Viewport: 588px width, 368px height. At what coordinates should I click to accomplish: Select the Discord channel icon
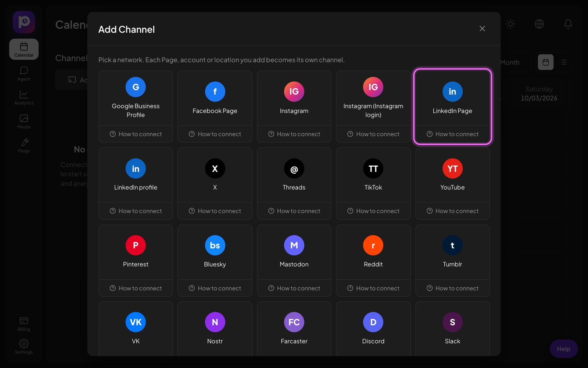click(373, 322)
